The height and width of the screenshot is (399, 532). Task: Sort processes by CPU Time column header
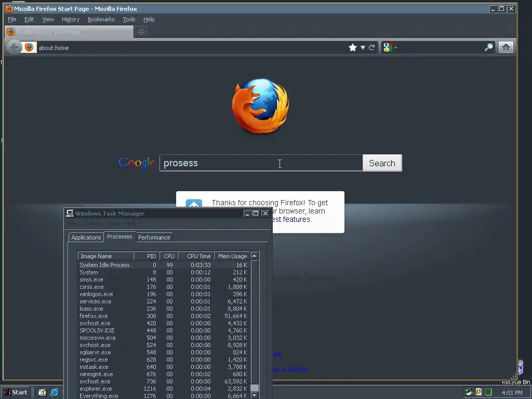[x=196, y=256]
